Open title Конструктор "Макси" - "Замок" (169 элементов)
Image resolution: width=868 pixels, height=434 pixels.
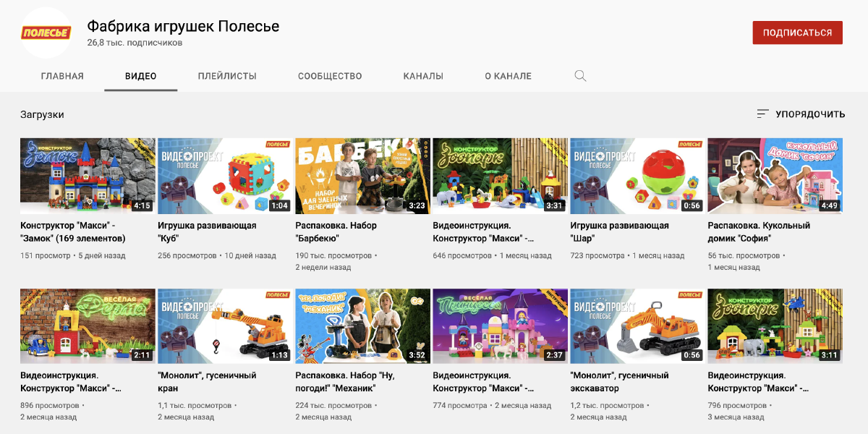(73, 231)
